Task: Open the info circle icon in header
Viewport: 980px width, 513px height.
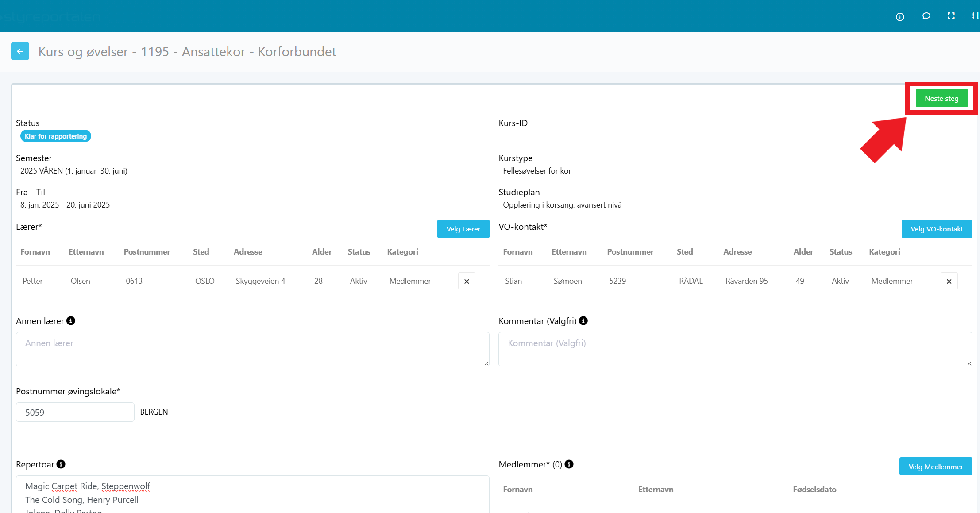Action: (x=899, y=17)
